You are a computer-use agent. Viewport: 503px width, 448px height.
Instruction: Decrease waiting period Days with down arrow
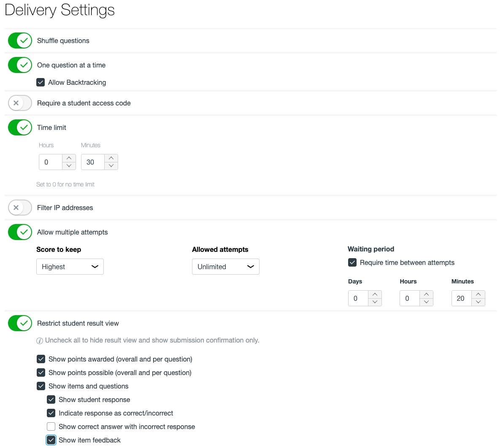(375, 302)
